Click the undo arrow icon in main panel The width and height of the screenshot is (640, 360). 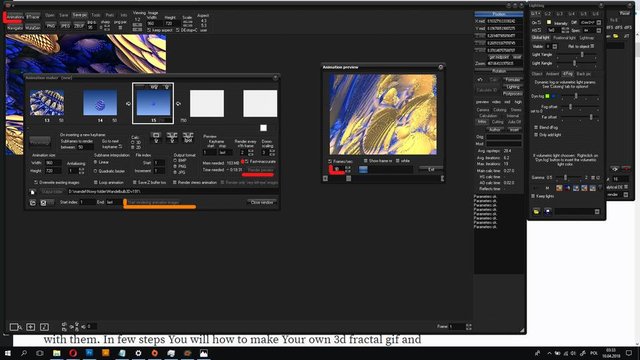point(480,80)
